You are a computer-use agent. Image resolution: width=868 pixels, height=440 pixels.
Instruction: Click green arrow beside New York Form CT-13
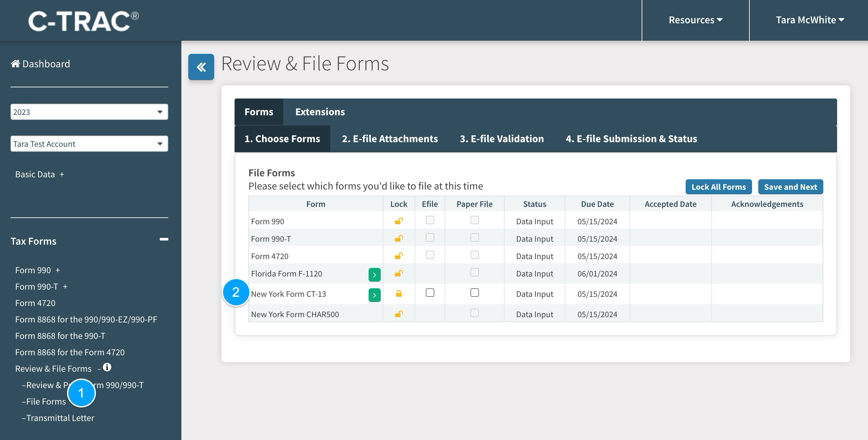[x=374, y=295]
